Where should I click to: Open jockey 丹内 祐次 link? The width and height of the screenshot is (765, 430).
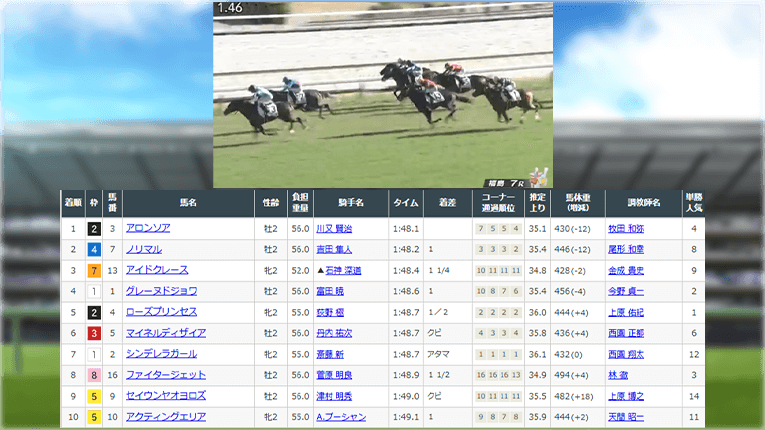[x=334, y=333]
